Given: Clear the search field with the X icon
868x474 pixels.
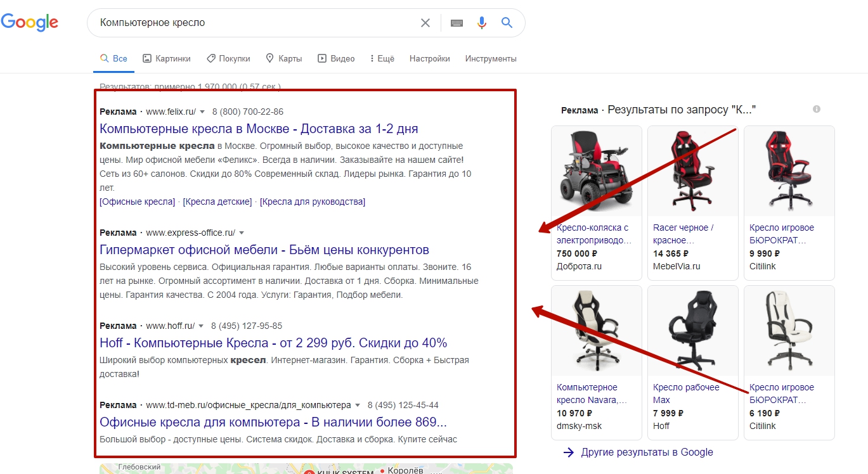Looking at the screenshot, I should [x=425, y=23].
